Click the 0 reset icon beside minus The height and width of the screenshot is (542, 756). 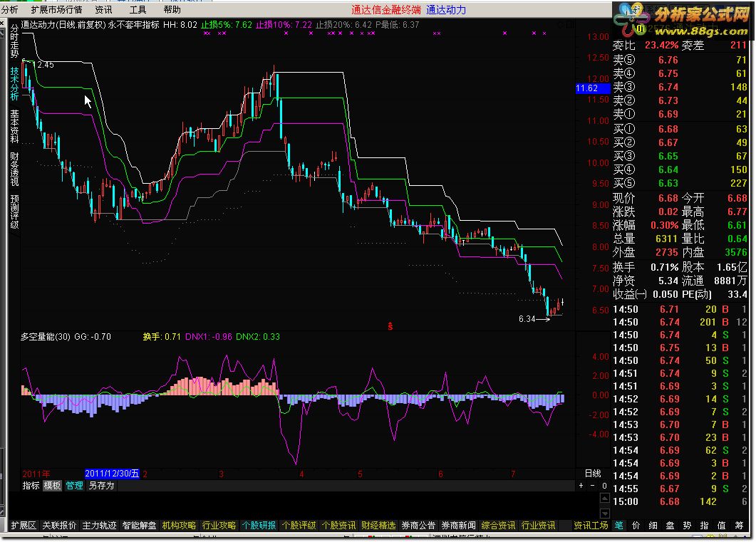pos(604,486)
